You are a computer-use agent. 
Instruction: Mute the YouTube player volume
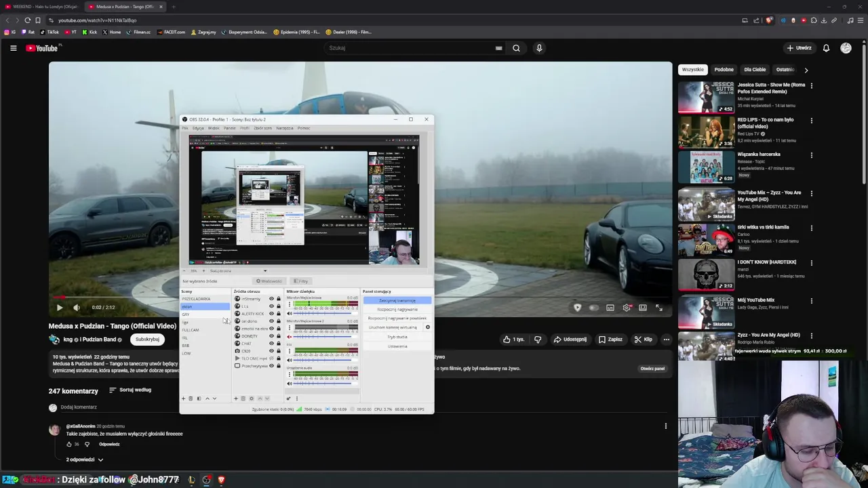[77, 308]
